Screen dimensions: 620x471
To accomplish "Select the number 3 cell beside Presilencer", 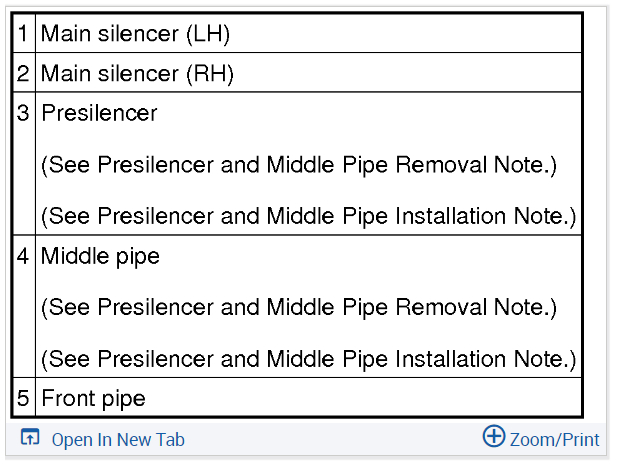I will pyautogui.click(x=24, y=113).
